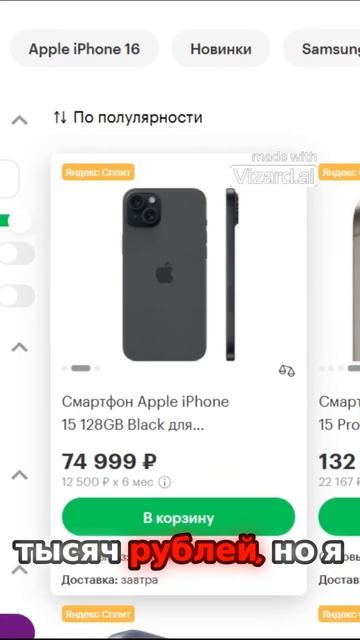Viewport: 360px width, 640px height.
Task: Open the Смартфон Apple iPhone 15 128GB Black link
Action: coord(145,413)
